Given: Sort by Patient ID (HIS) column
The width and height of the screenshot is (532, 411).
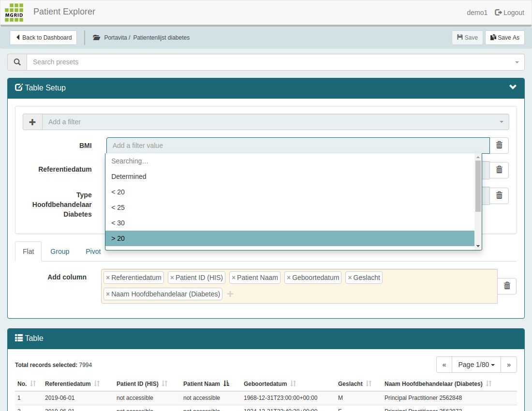Looking at the screenshot, I should (x=164, y=383).
